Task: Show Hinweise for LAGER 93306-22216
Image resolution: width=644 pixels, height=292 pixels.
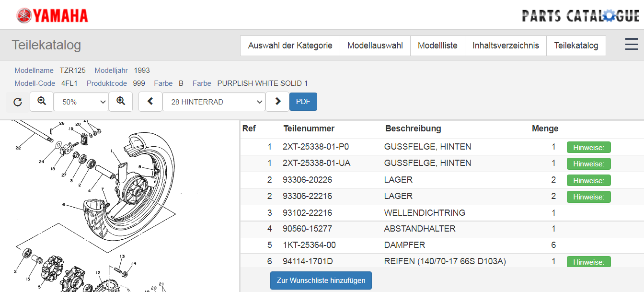Action: [588, 197]
